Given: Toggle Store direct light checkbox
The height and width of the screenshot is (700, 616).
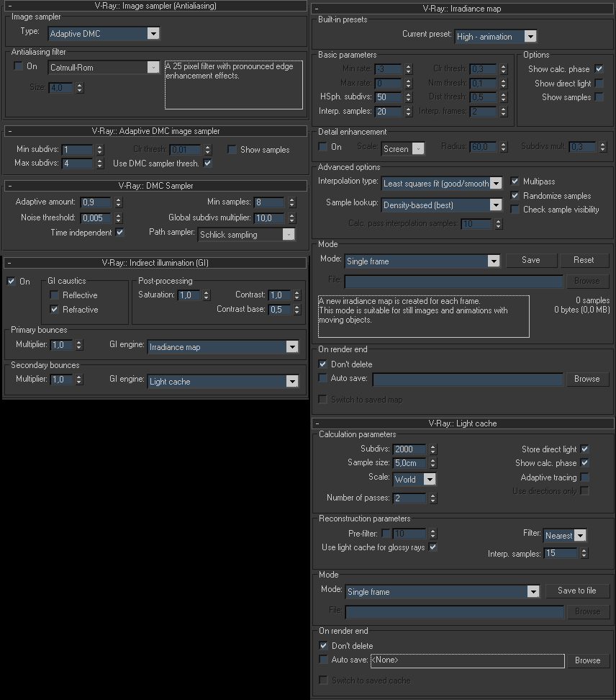Looking at the screenshot, I should point(584,449).
